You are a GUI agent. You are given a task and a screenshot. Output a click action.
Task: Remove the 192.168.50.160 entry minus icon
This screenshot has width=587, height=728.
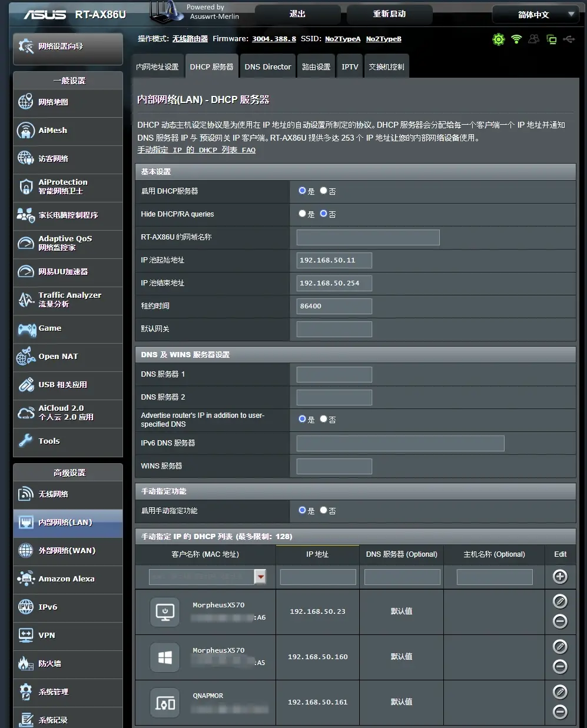click(x=560, y=666)
